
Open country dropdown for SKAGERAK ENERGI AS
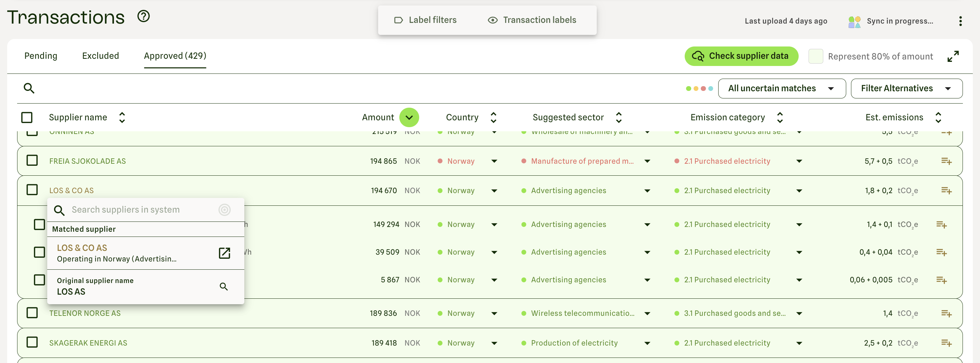point(494,343)
